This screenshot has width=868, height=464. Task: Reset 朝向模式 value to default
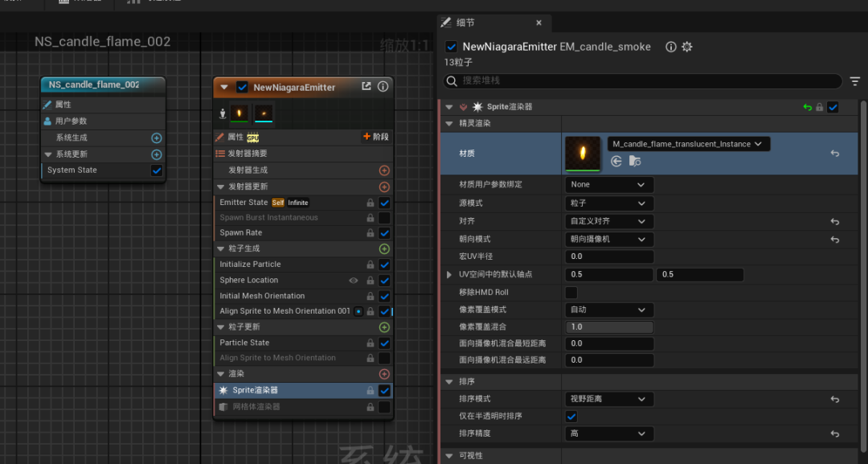pos(835,240)
